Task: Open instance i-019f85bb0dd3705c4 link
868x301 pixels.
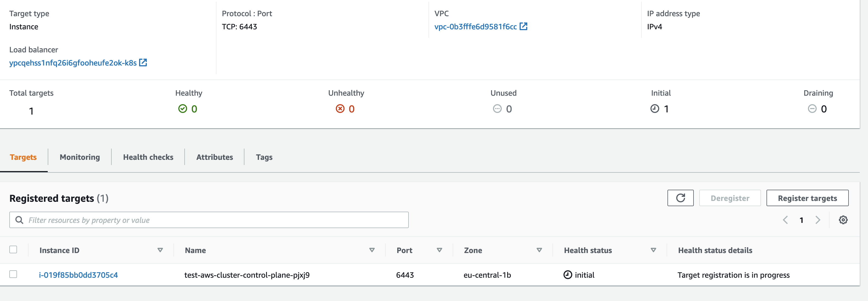Action: click(x=78, y=275)
